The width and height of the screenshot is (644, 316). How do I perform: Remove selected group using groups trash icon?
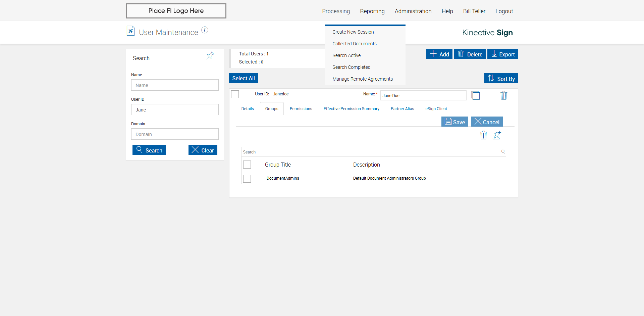tap(483, 135)
